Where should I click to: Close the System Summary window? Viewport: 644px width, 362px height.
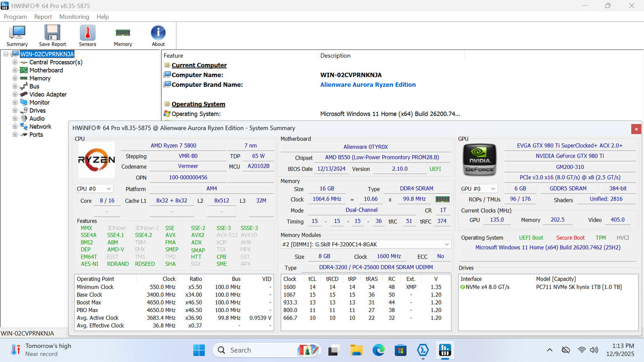(x=636, y=129)
